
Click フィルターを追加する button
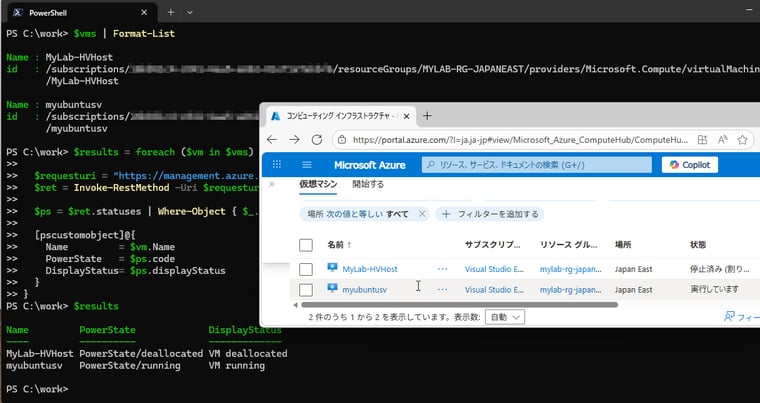point(490,214)
